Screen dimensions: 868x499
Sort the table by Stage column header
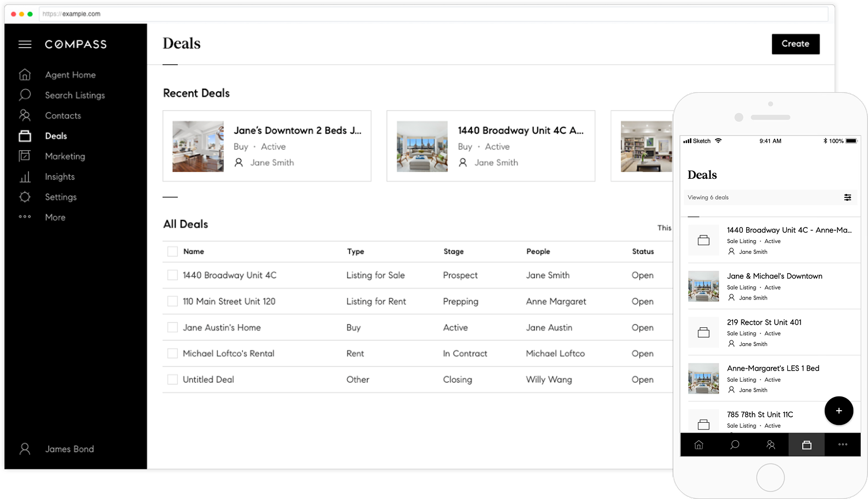tap(453, 252)
